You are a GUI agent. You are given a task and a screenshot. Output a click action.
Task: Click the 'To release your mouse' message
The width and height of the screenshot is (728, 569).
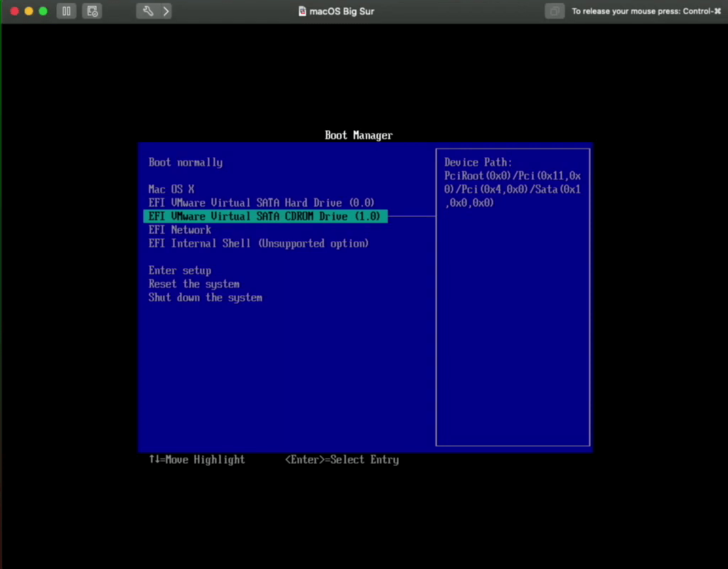pos(646,11)
